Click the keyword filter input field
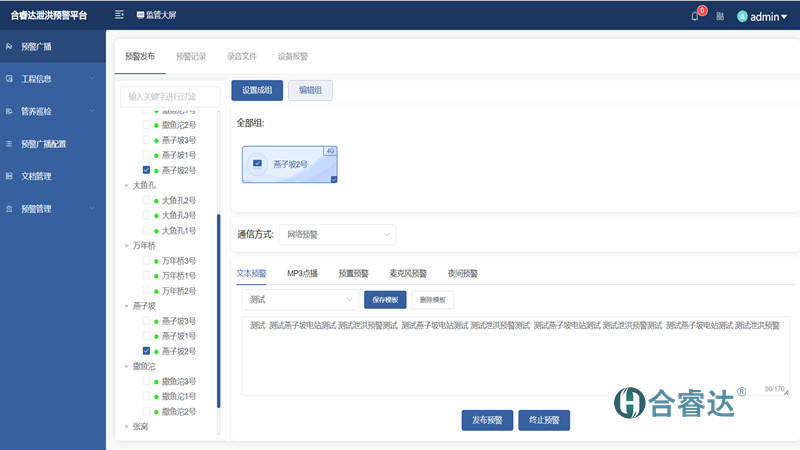The width and height of the screenshot is (800, 450). pos(170,97)
